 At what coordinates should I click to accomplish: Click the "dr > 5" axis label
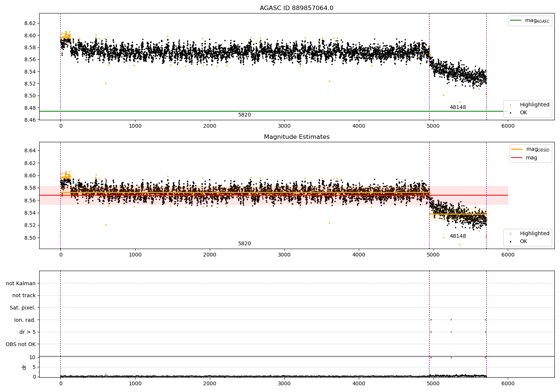coord(28,332)
